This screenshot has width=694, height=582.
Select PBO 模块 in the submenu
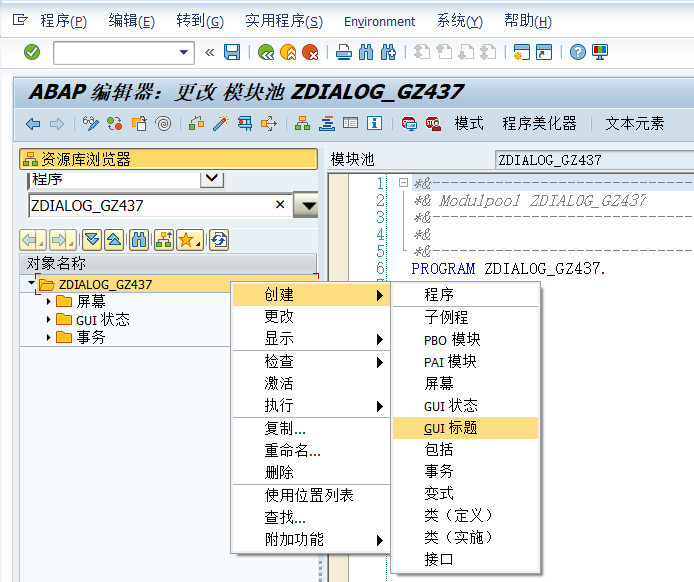tap(466, 339)
